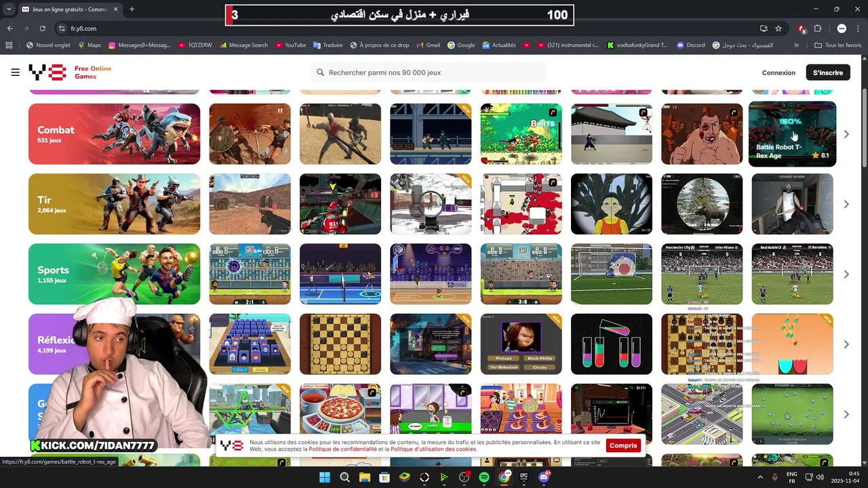Open Spotify from the taskbar
This screenshot has height=488, width=868.
click(484, 477)
